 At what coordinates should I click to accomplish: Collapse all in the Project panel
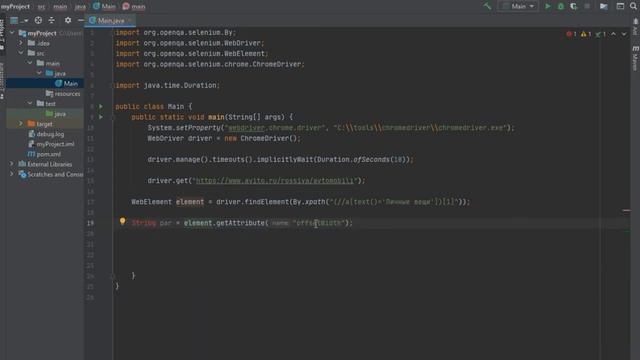[x=51, y=20]
